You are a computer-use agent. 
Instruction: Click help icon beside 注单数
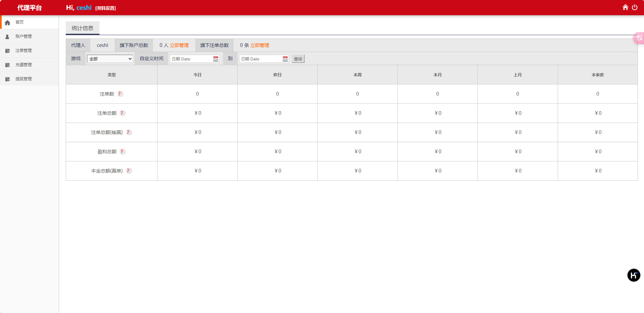point(120,94)
